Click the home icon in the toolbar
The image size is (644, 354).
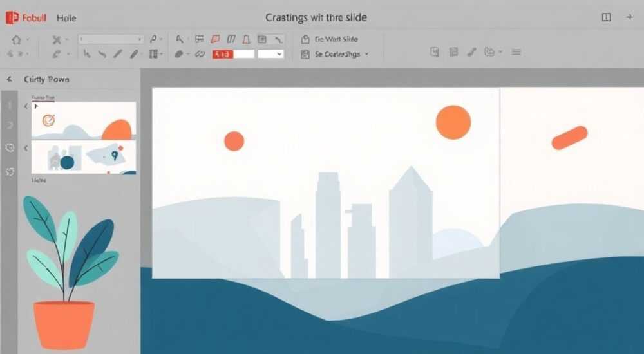pos(17,40)
